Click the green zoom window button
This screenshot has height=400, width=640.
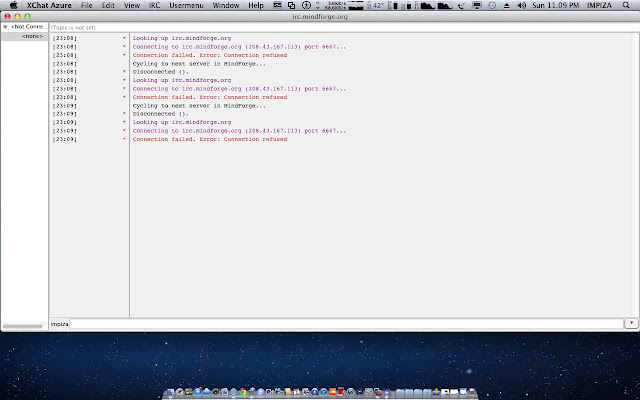click(27, 16)
